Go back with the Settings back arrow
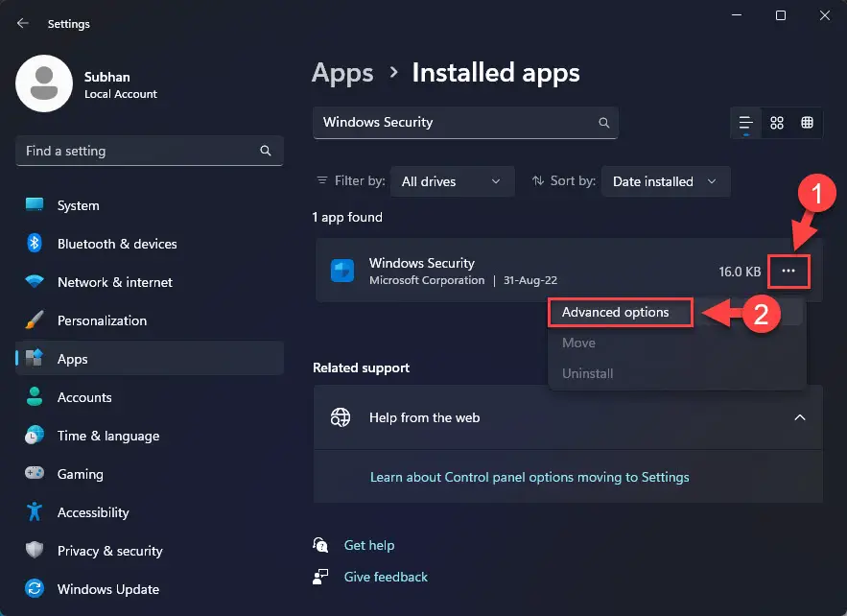The image size is (847, 616). tap(23, 23)
